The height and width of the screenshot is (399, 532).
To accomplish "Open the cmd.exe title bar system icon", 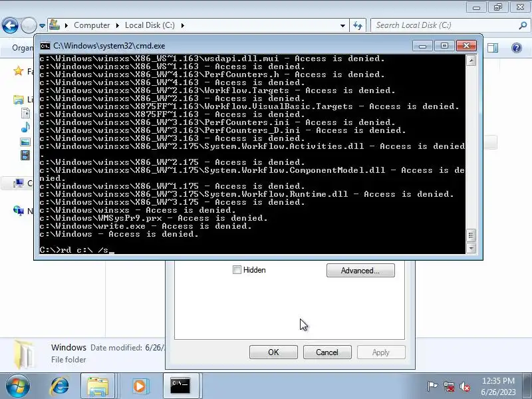I will click(x=45, y=46).
